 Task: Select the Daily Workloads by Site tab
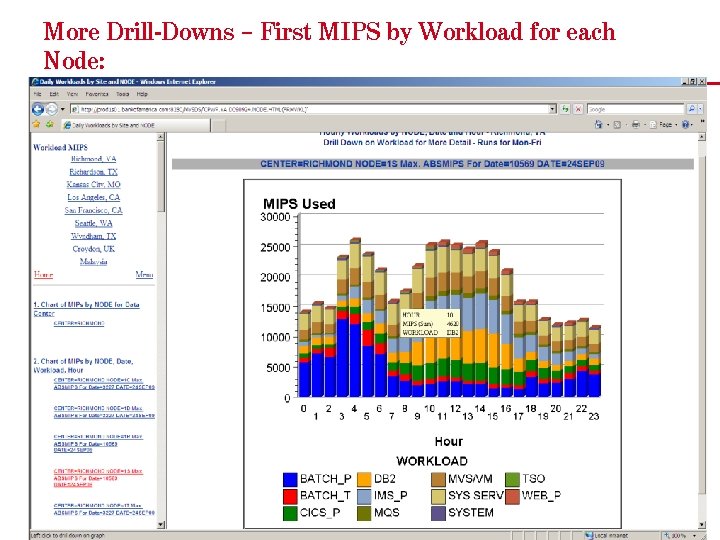pos(136,125)
